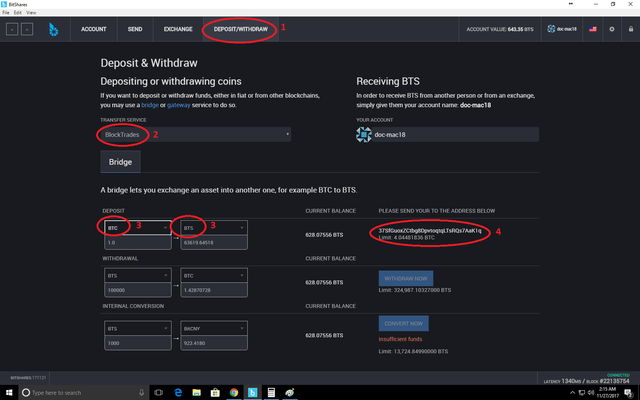The width and height of the screenshot is (640, 400).
Task: Open the paint app taskbar icon
Action: 290,393
